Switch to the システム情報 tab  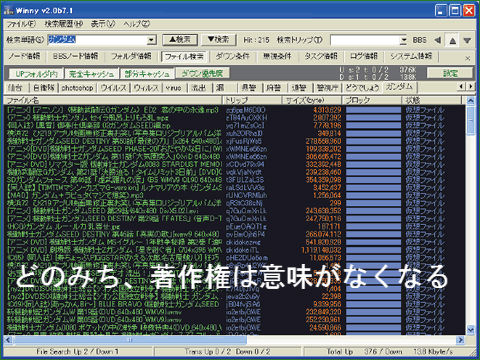point(411,56)
